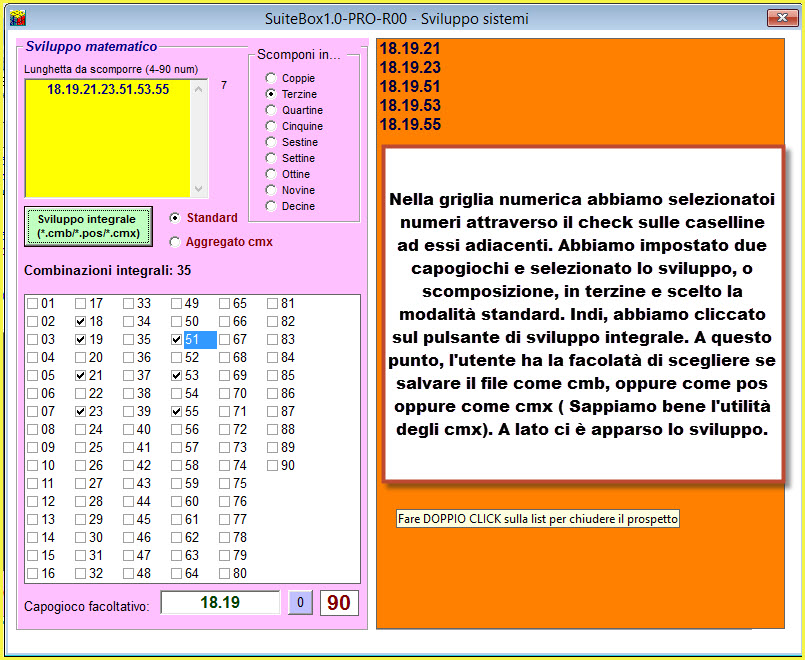Tick checkbox for number 01

(33, 303)
